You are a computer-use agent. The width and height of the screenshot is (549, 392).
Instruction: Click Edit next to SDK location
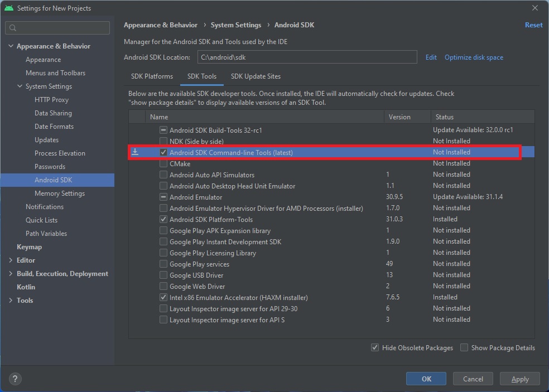(431, 57)
